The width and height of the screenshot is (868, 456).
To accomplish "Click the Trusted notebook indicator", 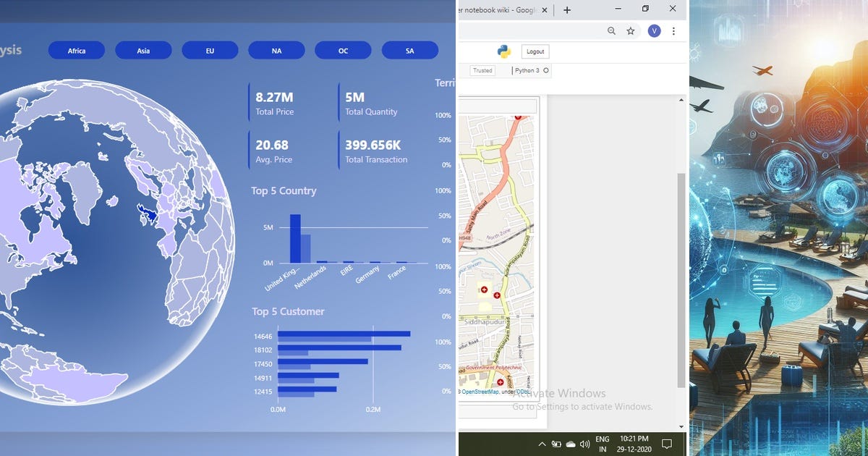I will (x=482, y=71).
